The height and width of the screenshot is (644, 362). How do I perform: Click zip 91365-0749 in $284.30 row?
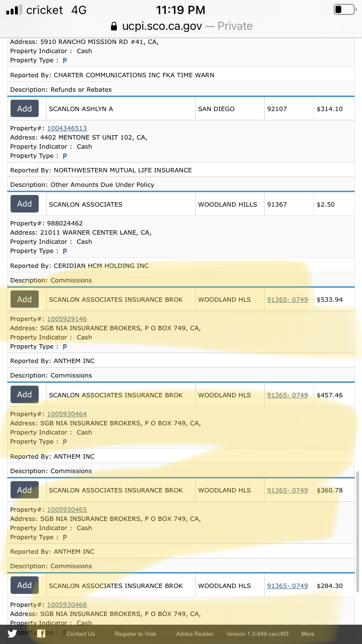tap(287, 586)
